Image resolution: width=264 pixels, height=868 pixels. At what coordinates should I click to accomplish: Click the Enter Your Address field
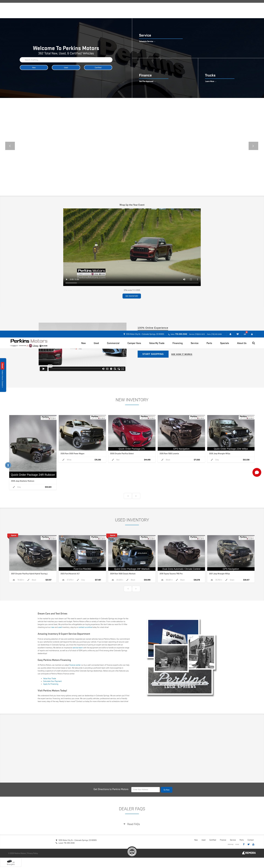coord(145,789)
